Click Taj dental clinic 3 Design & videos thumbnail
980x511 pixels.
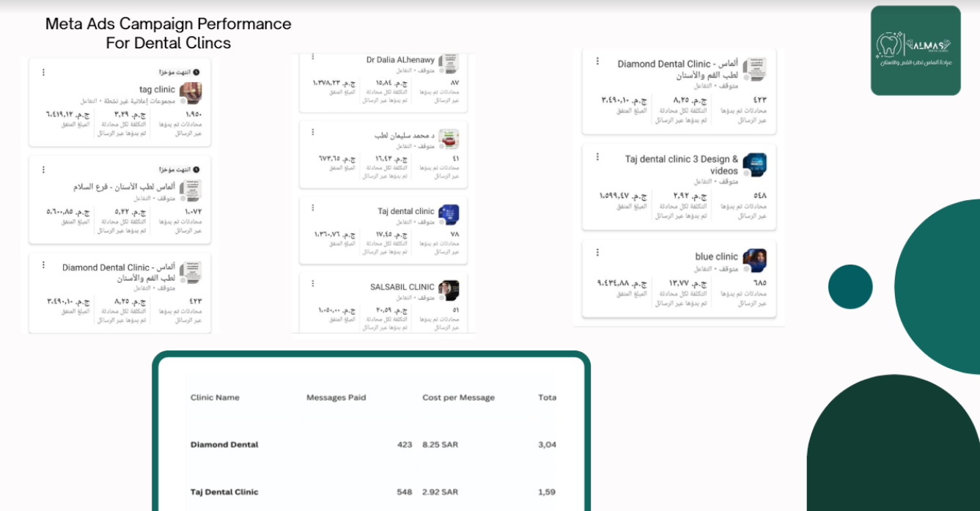click(754, 165)
